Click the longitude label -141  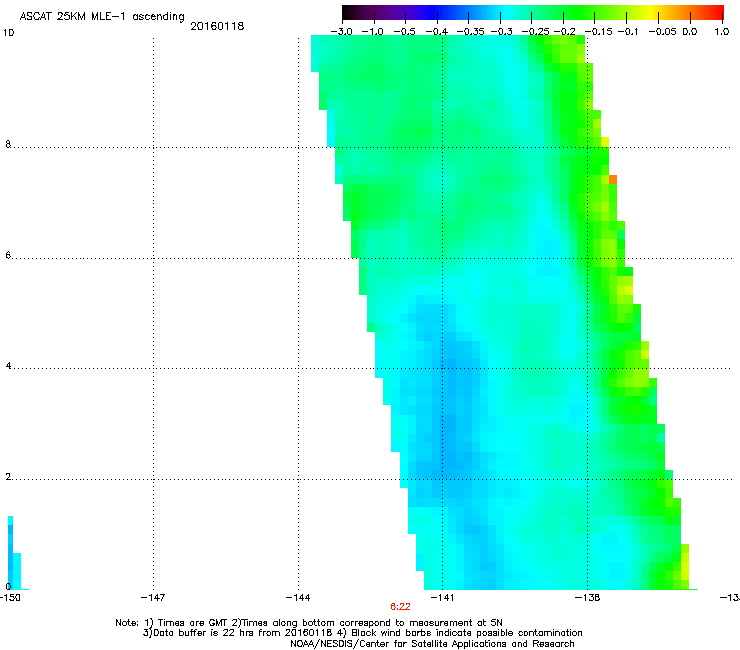point(442,598)
